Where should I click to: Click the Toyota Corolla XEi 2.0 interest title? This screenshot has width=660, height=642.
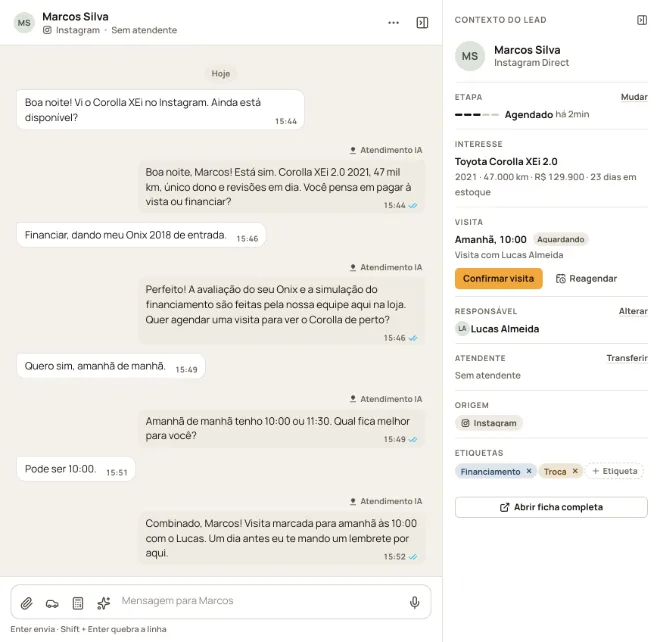coord(506,161)
